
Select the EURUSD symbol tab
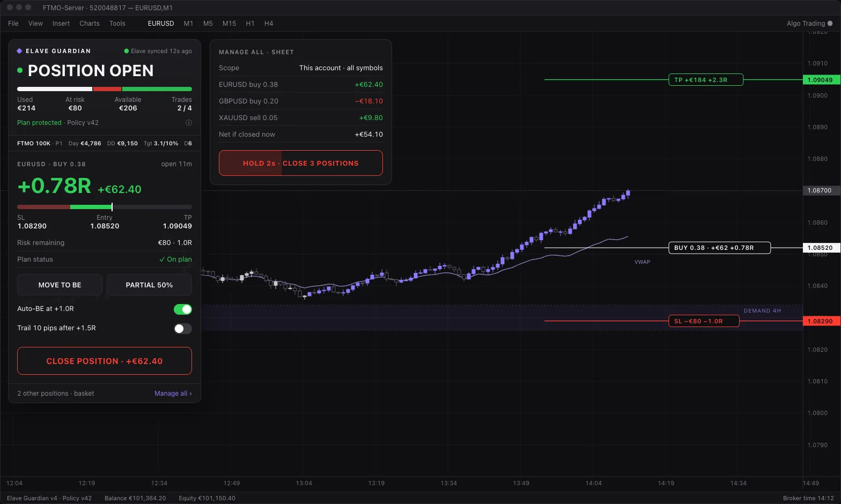pos(161,24)
